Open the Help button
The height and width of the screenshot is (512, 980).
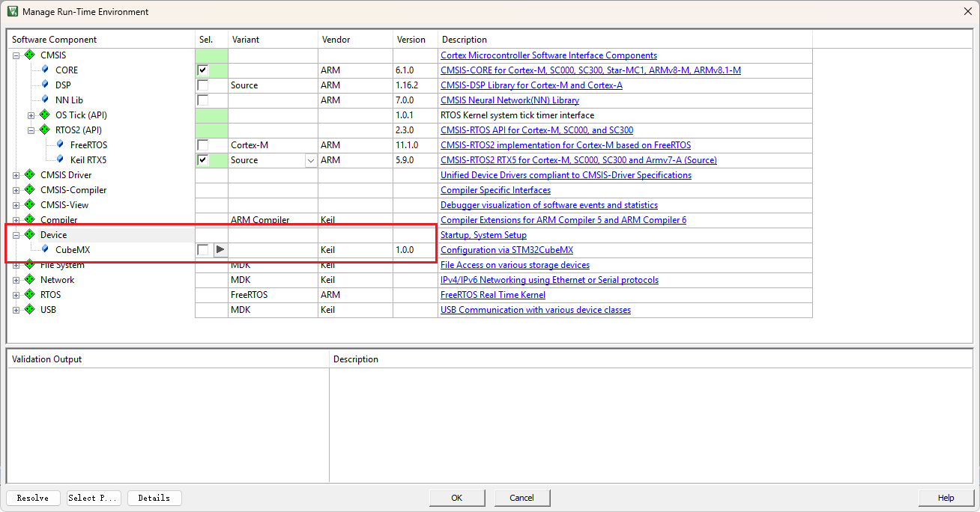pyautogui.click(x=946, y=498)
